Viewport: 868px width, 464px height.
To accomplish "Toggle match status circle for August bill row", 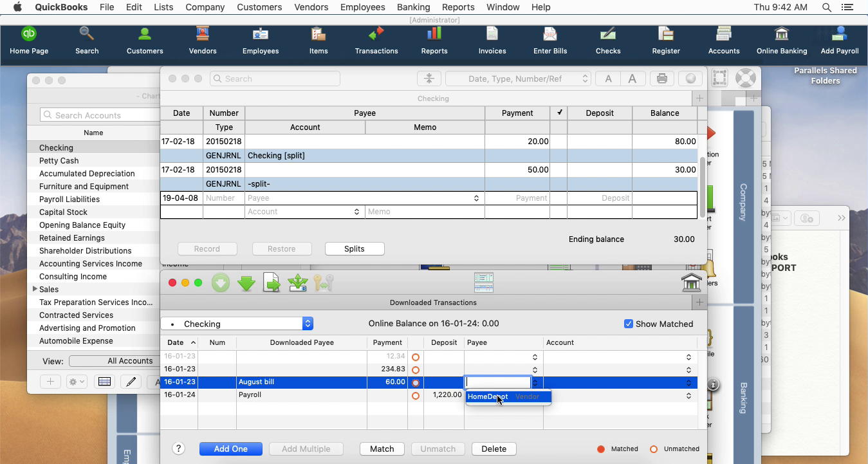I will [416, 383].
